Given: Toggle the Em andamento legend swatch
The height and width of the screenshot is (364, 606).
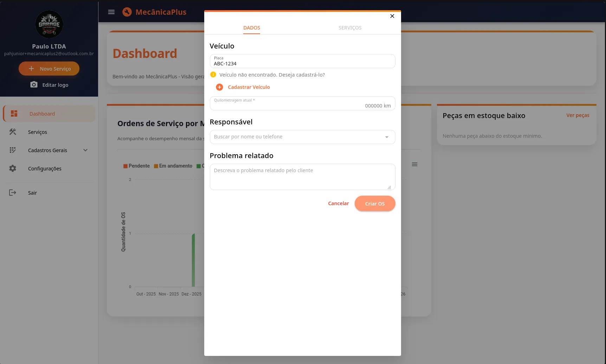Looking at the screenshot, I should coord(156,166).
